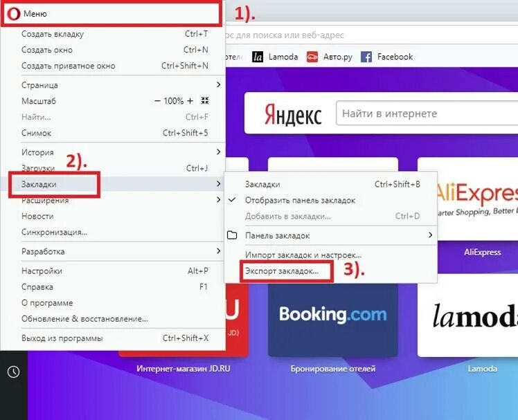Select Загрузки menu item

113,168
